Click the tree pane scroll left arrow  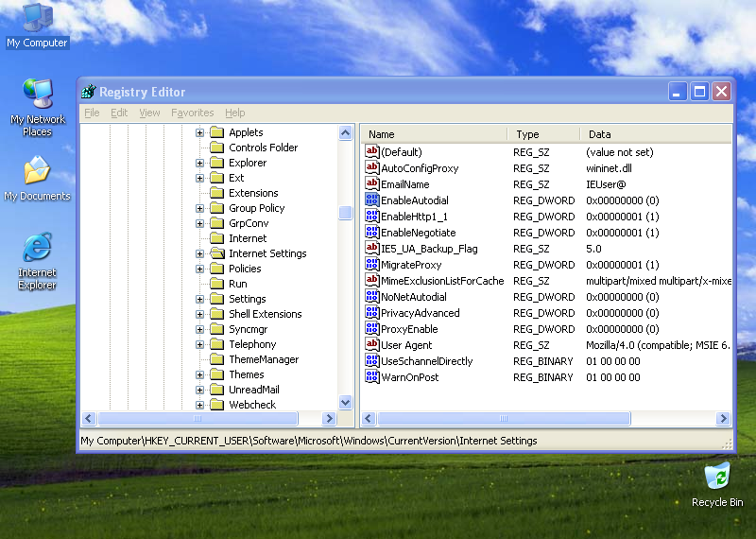click(89, 418)
